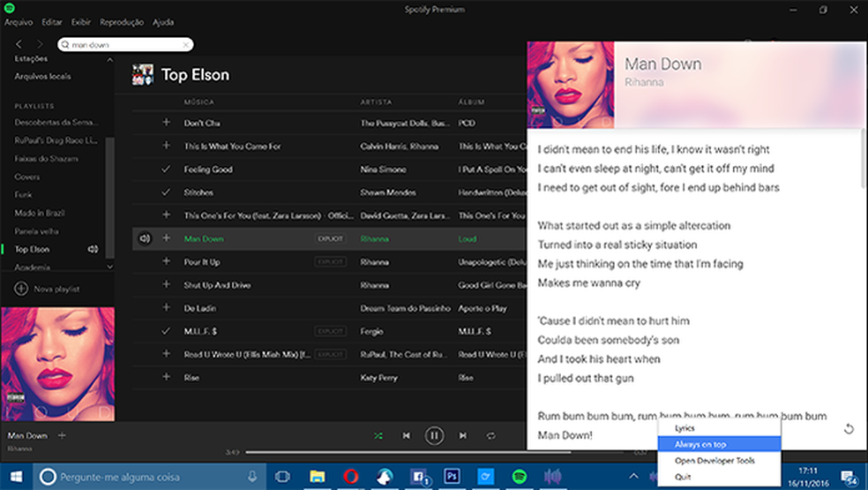Screen dimensions: 868x490
Task: Open Photoshop from taskbar
Action: (452, 477)
